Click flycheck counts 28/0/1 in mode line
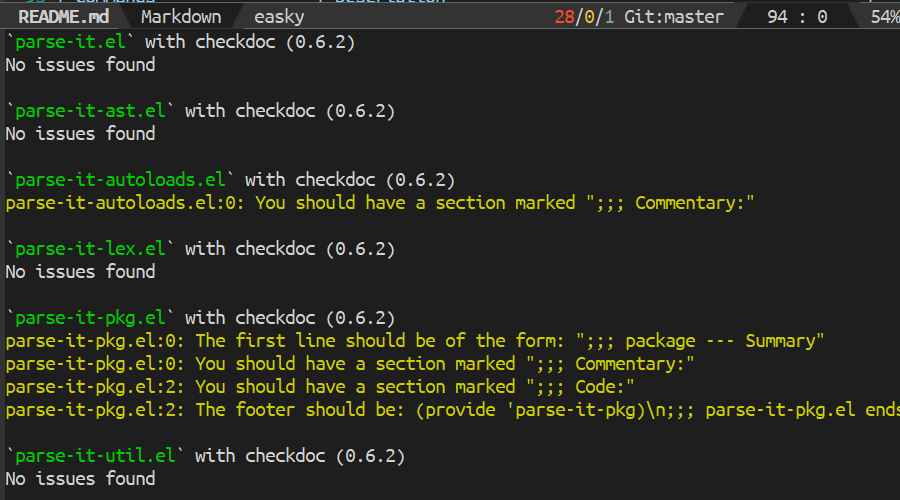The width and height of the screenshot is (900, 500). click(x=584, y=17)
